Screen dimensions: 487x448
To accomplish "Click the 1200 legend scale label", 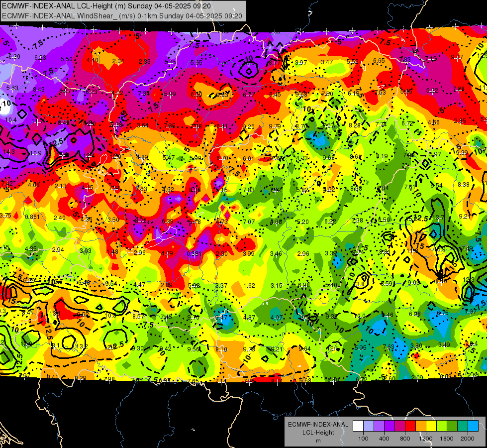I will click(425, 439).
